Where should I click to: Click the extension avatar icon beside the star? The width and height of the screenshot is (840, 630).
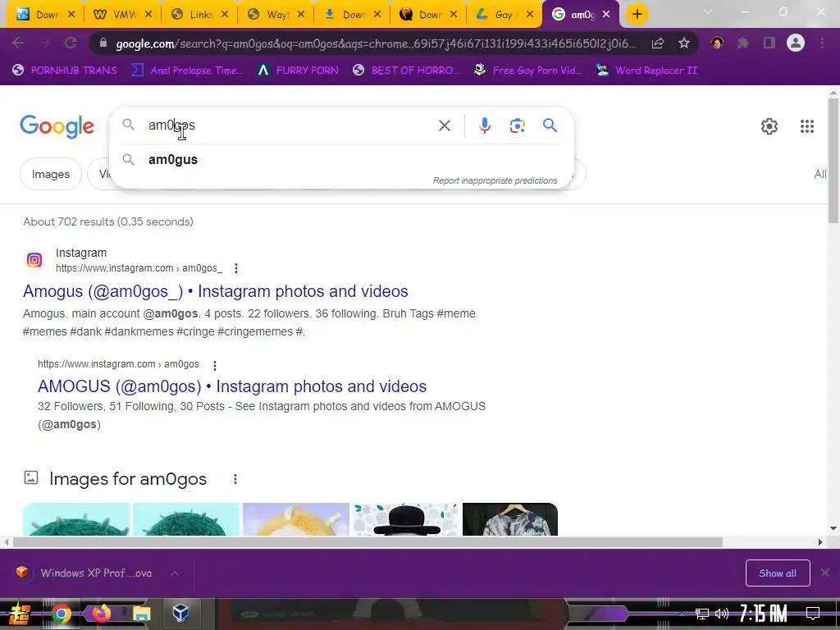pyautogui.click(x=717, y=43)
